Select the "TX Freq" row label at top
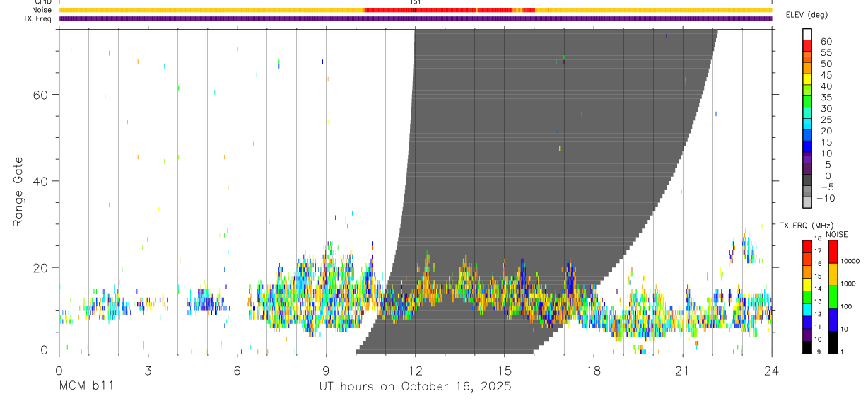 38,18
